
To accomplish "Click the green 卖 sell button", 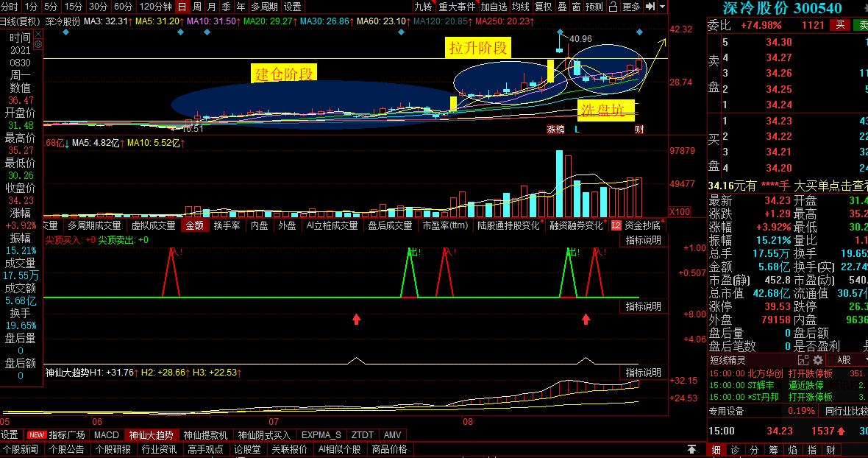I will [862, 25].
